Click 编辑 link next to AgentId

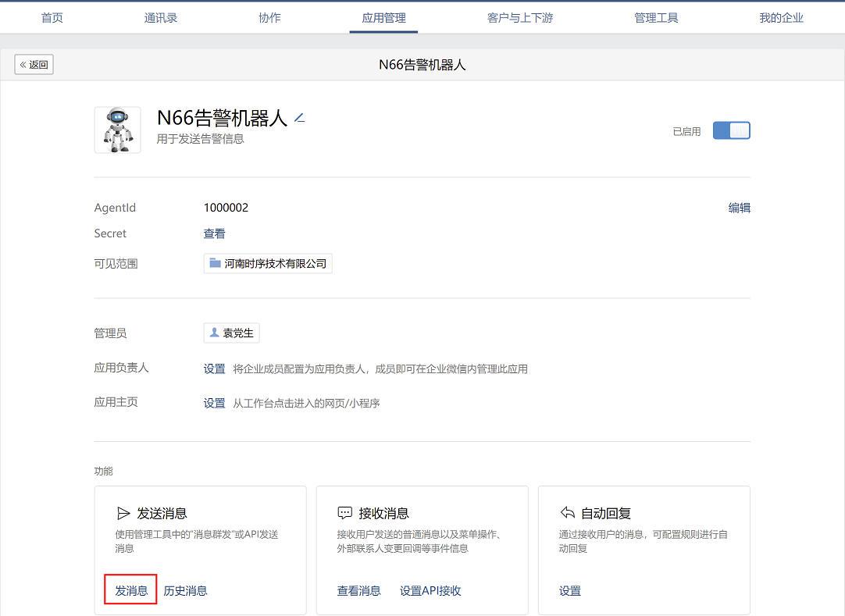click(x=739, y=208)
